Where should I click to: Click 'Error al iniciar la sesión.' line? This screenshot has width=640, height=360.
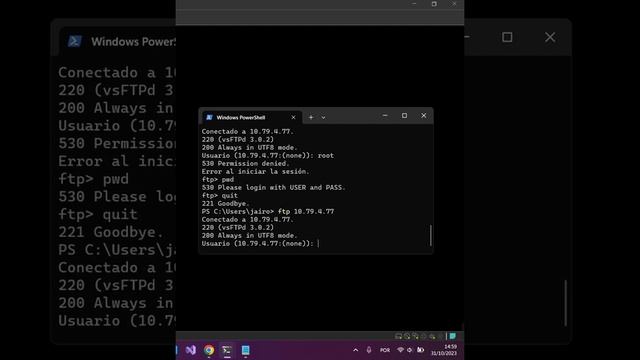click(x=256, y=171)
